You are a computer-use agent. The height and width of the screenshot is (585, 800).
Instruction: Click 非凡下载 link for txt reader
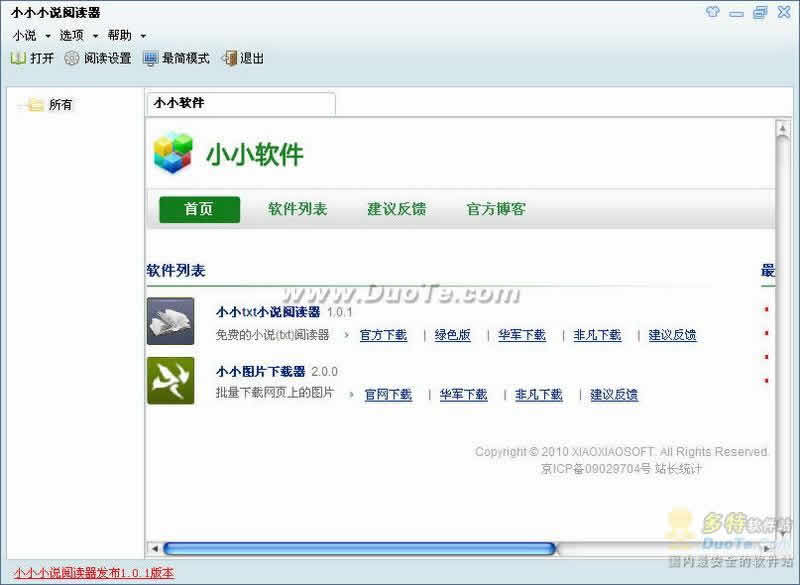[x=597, y=335]
